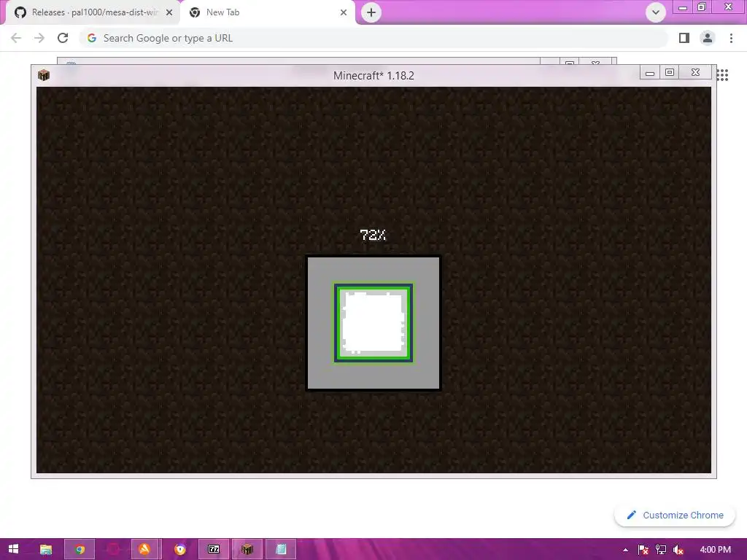The height and width of the screenshot is (560, 747).
Task: Reload the current page
Action: (63, 38)
